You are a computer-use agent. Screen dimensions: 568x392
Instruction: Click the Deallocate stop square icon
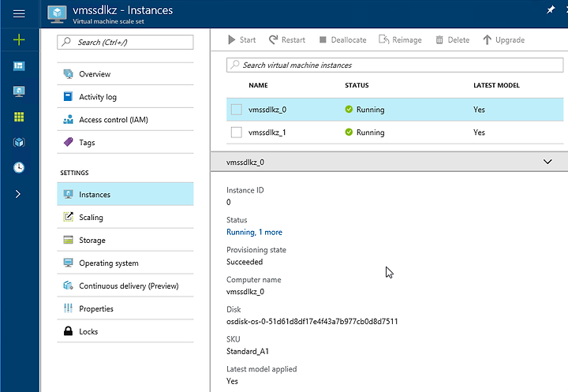click(323, 39)
